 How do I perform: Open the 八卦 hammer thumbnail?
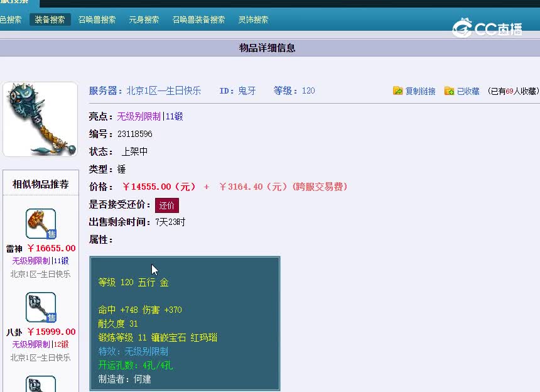click(41, 307)
